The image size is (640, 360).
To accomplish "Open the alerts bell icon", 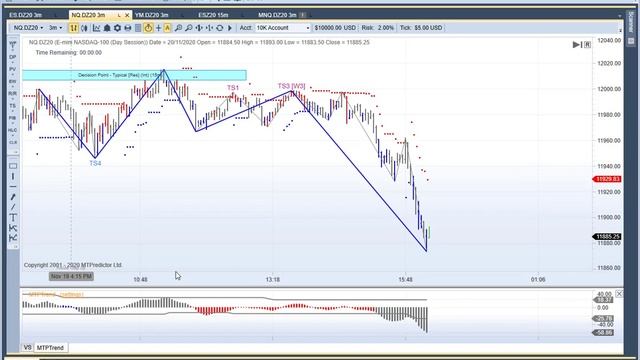I will [107, 28].
